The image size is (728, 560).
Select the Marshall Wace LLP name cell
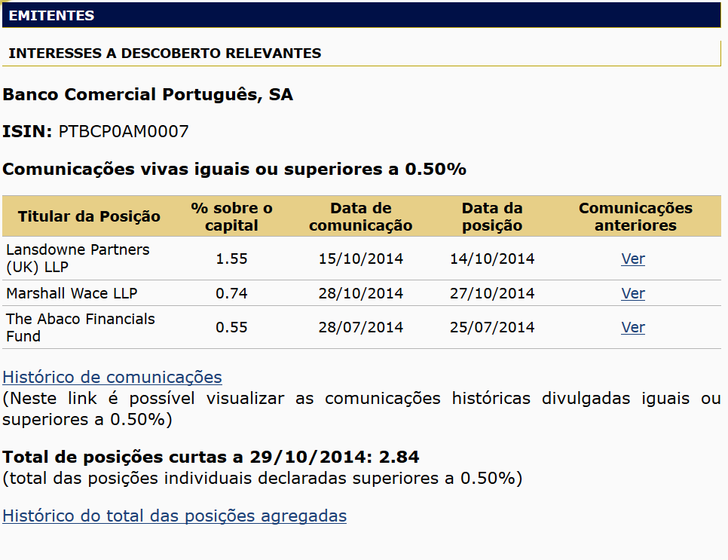[72, 293]
